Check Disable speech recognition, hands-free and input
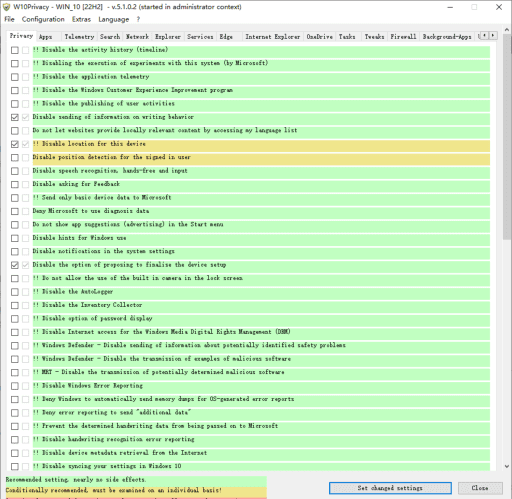 [x=14, y=171]
